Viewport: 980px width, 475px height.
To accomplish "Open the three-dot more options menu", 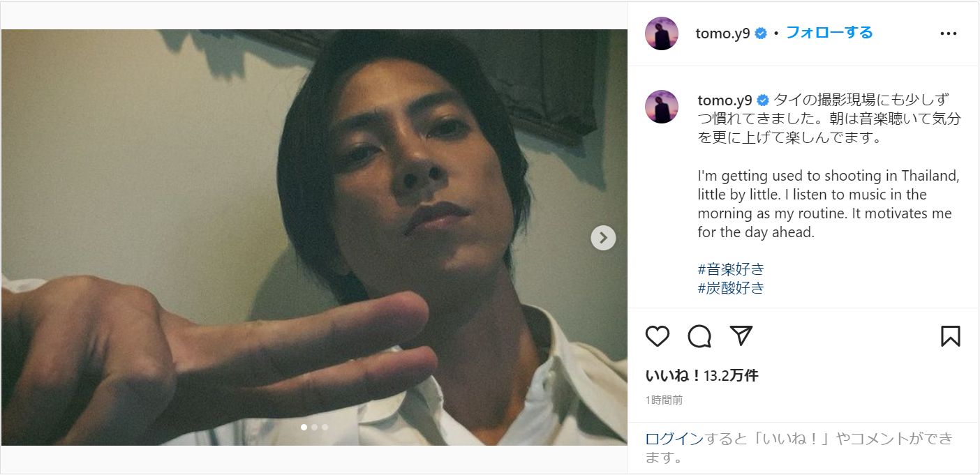I will coord(949,33).
